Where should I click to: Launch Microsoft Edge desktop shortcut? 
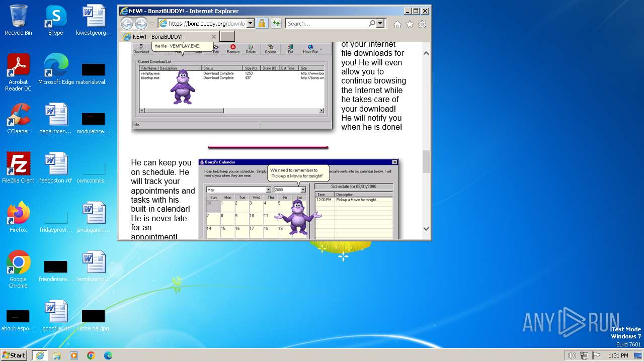coord(56,69)
